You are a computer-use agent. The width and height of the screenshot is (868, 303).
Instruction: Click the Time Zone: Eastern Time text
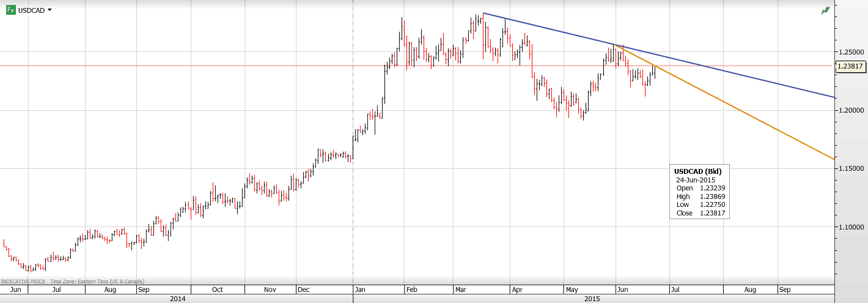click(x=97, y=282)
